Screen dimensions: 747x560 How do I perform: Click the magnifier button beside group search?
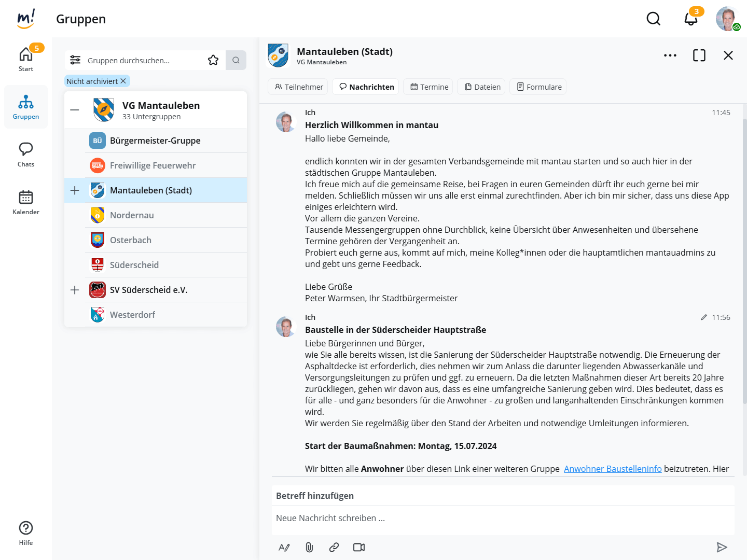tap(236, 60)
